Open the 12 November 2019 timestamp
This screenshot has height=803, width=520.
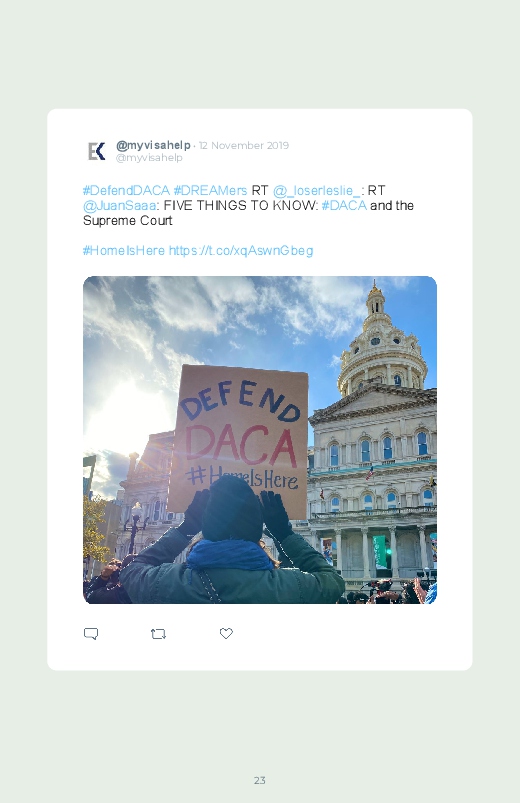click(244, 145)
